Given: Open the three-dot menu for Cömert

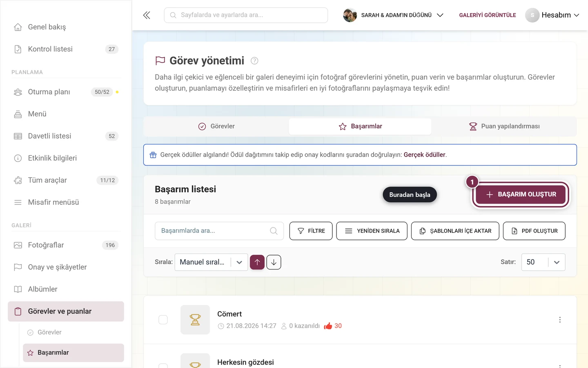Looking at the screenshot, I should [560, 320].
